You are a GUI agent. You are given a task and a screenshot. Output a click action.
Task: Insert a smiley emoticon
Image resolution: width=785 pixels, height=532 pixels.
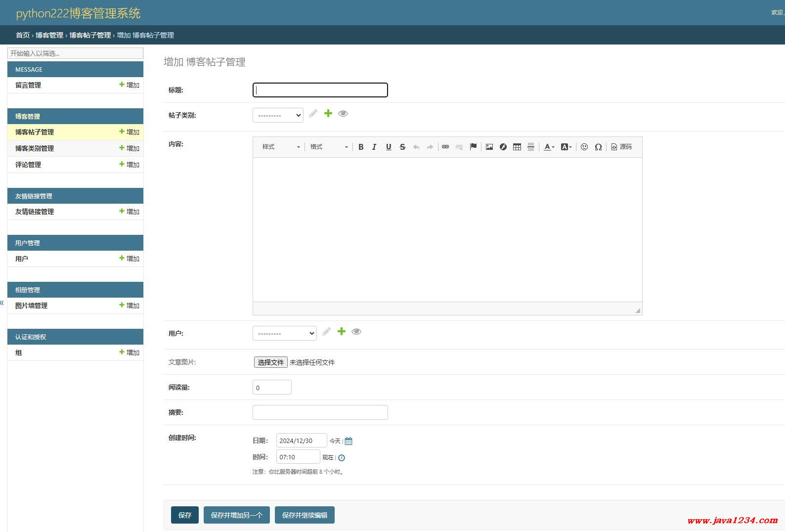[x=584, y=147]
